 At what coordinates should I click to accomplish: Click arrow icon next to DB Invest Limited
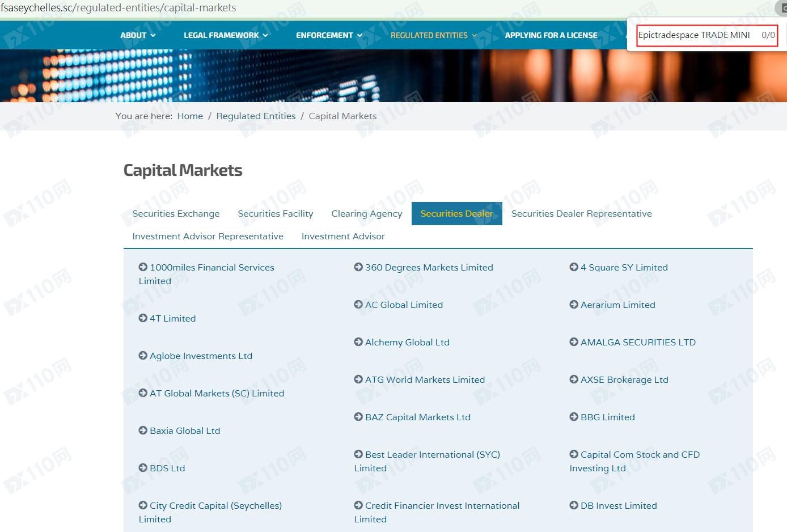pos(574,505)
